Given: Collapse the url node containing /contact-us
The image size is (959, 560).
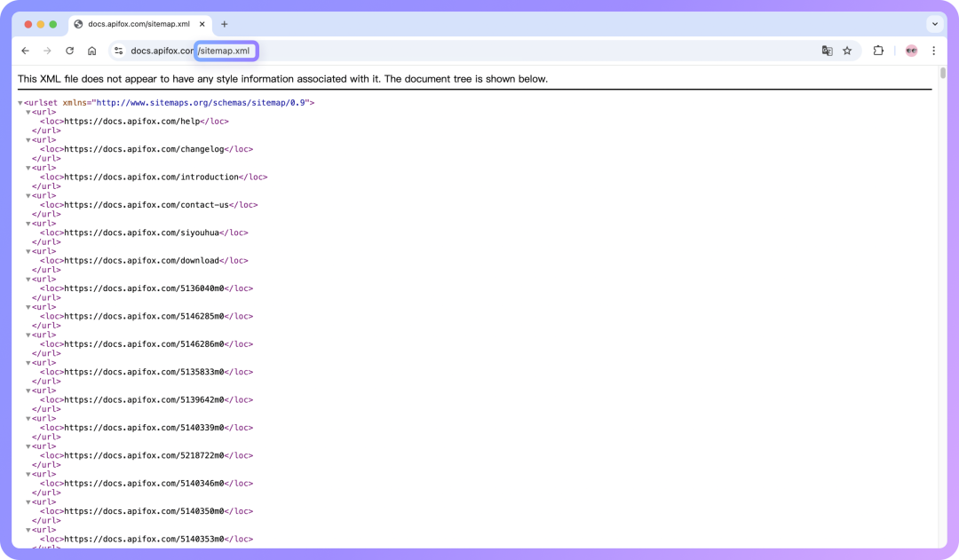Looking at the screenshot, I should click(28, 195).
